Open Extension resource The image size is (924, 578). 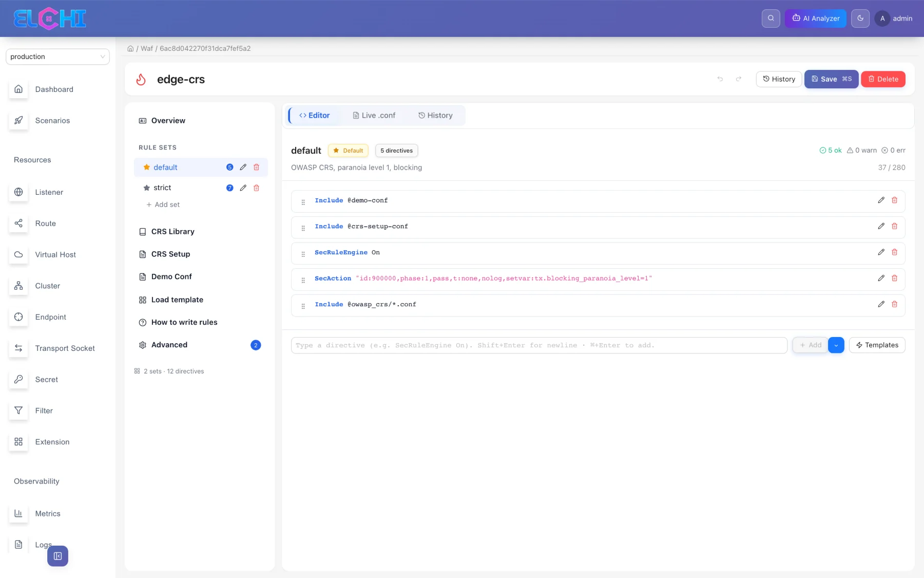point(52,442)
